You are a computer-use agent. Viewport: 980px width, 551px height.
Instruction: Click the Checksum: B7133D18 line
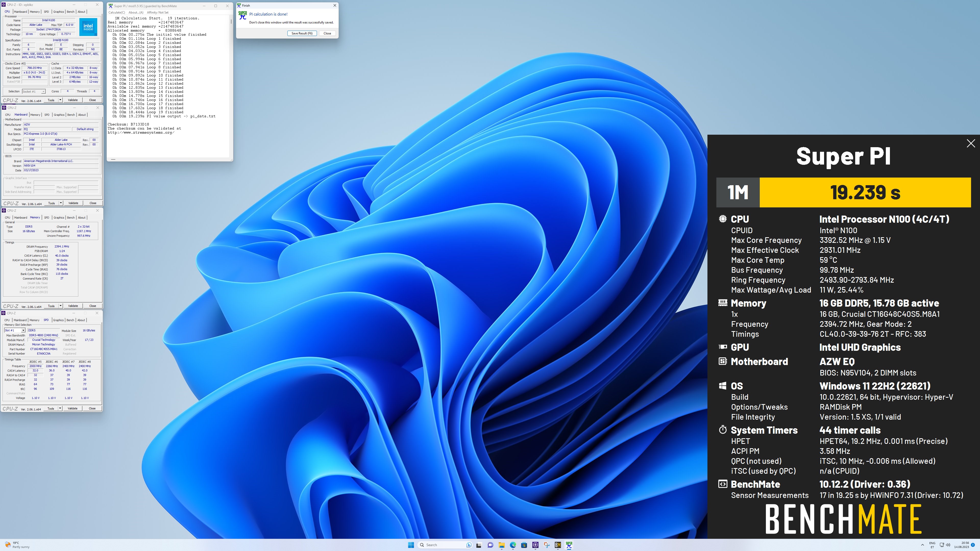128,124
